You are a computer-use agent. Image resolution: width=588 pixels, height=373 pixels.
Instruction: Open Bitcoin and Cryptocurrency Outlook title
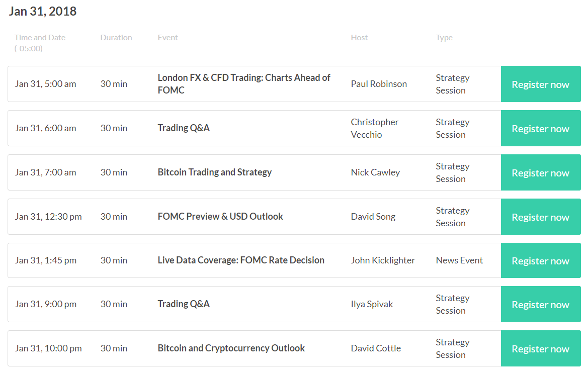[x=231, y=348]
